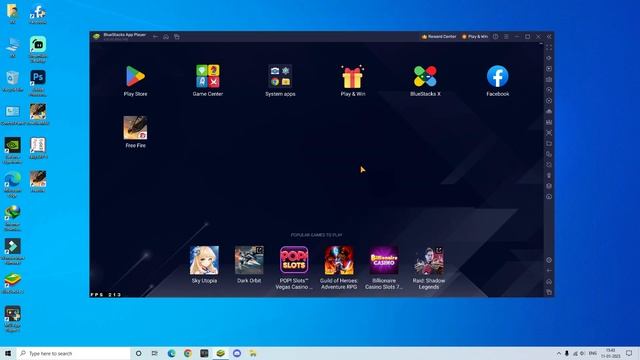The image size is (640, 360).
Task: Open the Filmora desktop shortcut
Action: click(12, 250)
